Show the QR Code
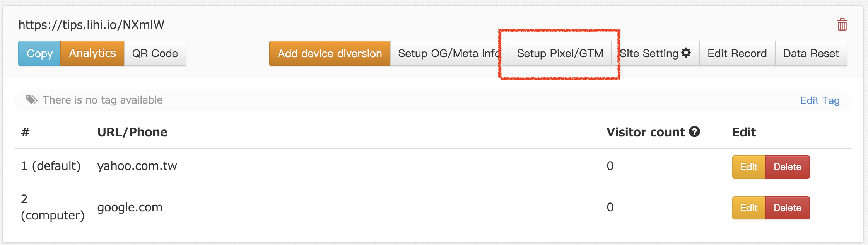 (x=155, y=53)
